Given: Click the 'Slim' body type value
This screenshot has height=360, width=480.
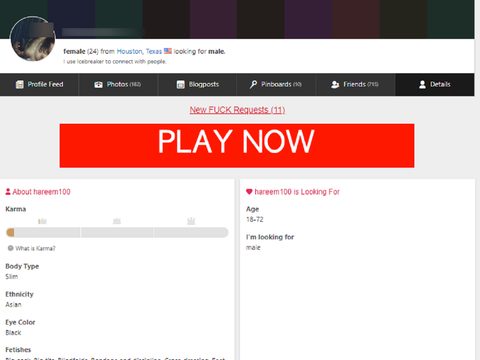Looking at the screenshot, I should (12, 276).
